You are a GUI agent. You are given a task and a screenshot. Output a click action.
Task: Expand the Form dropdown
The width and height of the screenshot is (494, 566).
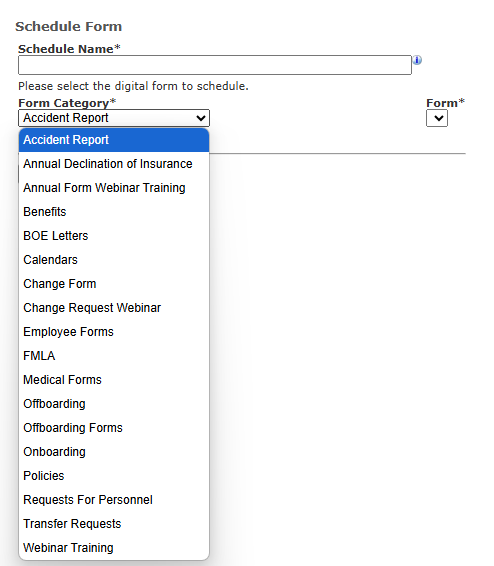[x=437, y=118]
